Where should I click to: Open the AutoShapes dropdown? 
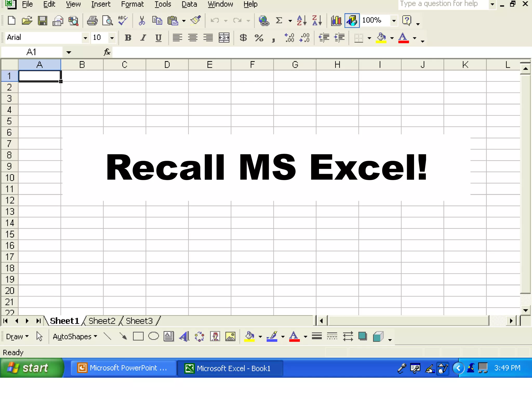[75, 337]
